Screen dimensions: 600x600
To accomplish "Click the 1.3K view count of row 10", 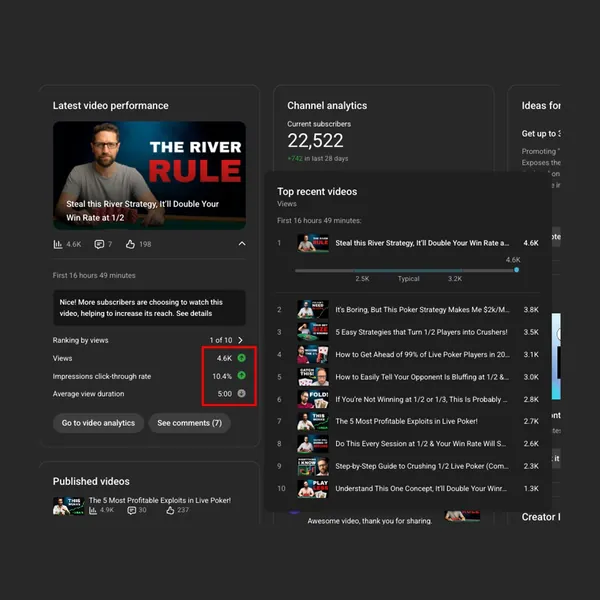I will (x=531, y=488).
